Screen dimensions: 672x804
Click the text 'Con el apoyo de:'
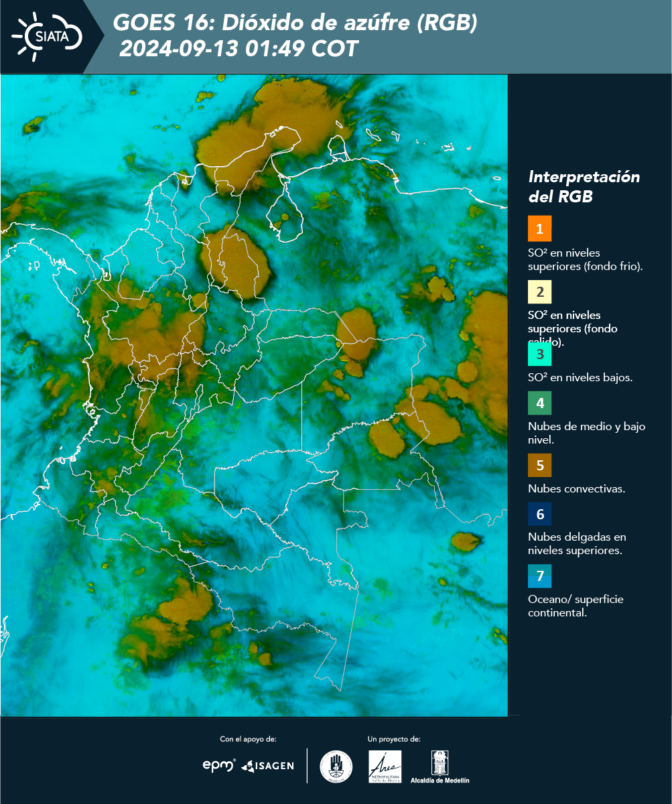pyautogui.click(x=249, y=739)
